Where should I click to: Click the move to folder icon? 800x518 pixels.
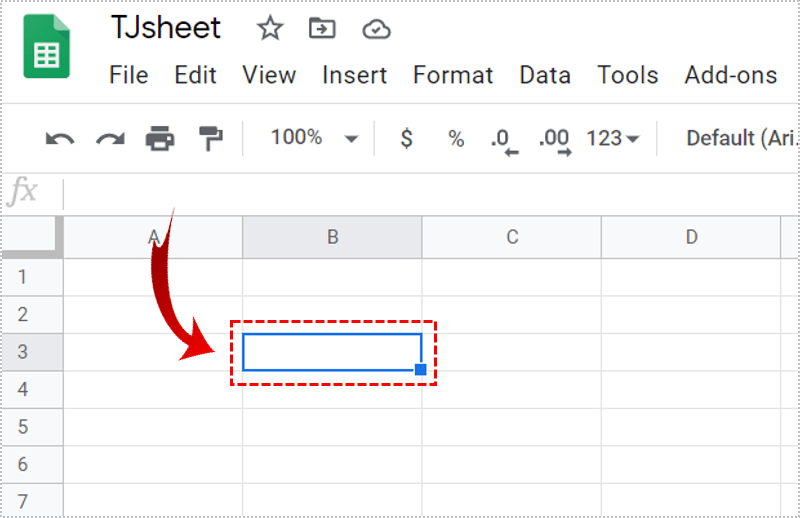[x=322, y=29]
